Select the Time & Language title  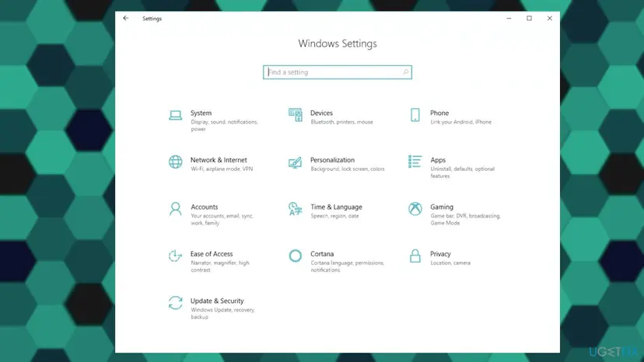[x=336, y=207]
